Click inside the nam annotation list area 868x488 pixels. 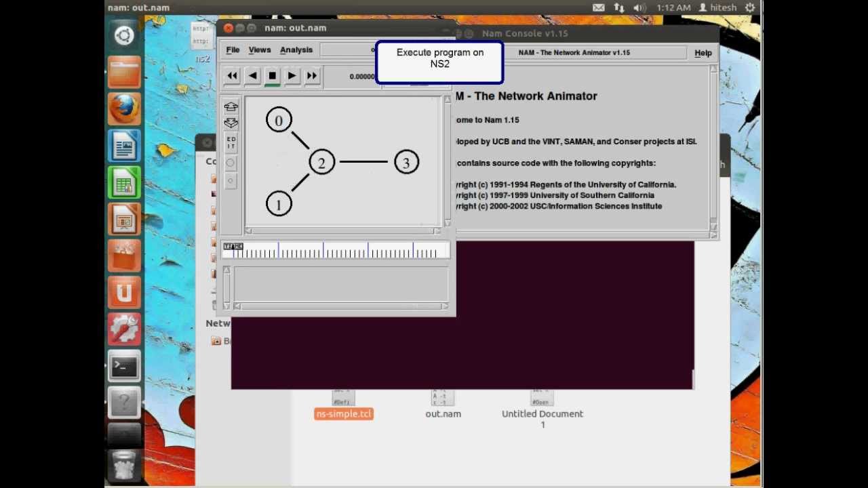click(340, 284)
